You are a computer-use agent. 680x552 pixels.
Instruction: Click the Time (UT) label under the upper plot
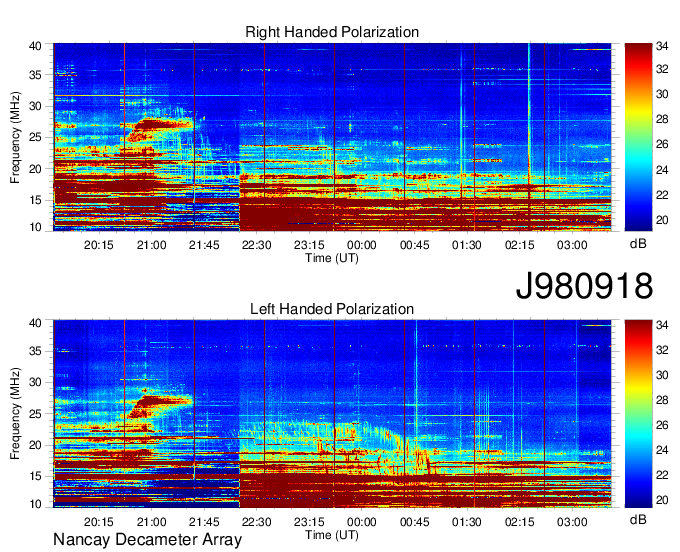coord(332,258)
